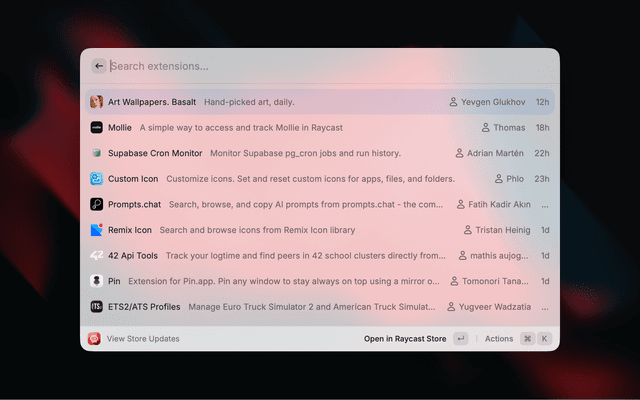Click the Remix Icon extension icon

click(97, 230)
